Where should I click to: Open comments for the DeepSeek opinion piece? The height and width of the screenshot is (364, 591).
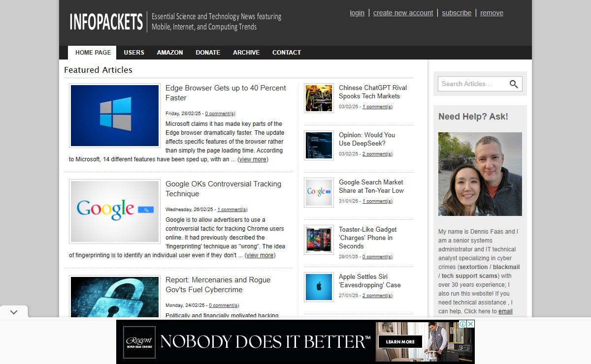[377, 154]
